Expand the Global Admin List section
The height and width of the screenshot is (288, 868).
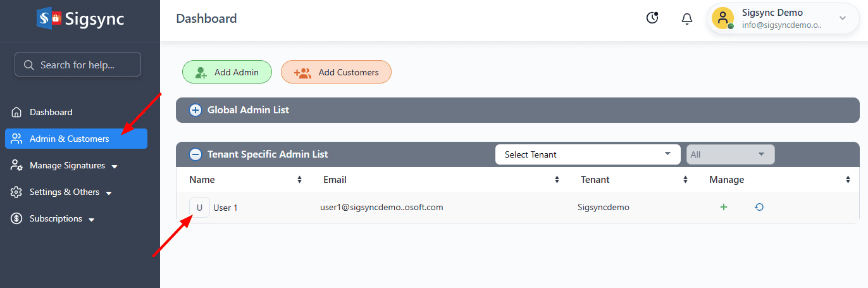pos(196,110)
